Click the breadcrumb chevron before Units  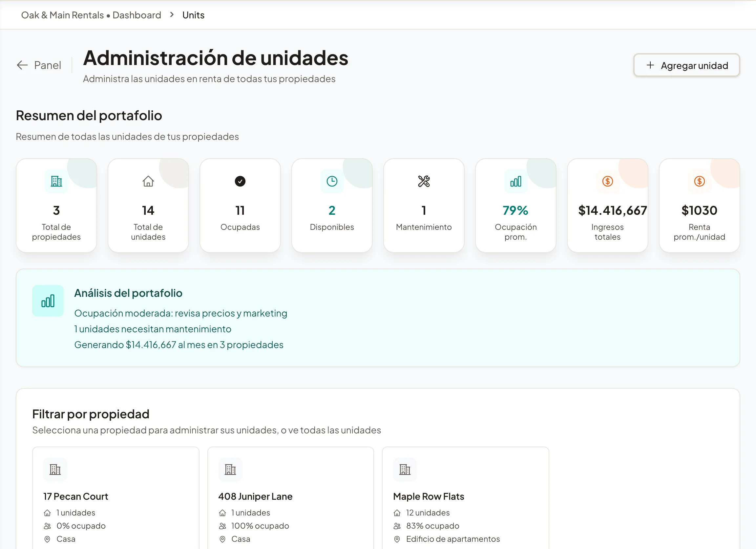172,15
